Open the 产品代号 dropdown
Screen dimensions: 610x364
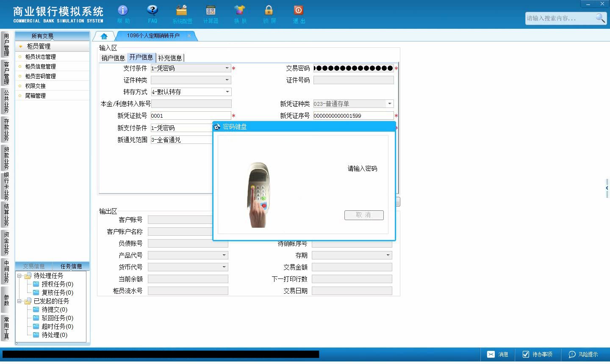pos(224,255)
